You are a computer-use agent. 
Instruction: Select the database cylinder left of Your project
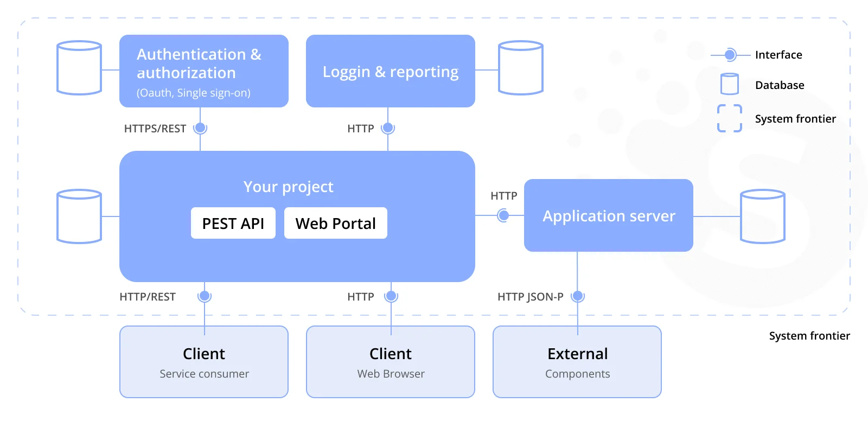tap(79, 216)
